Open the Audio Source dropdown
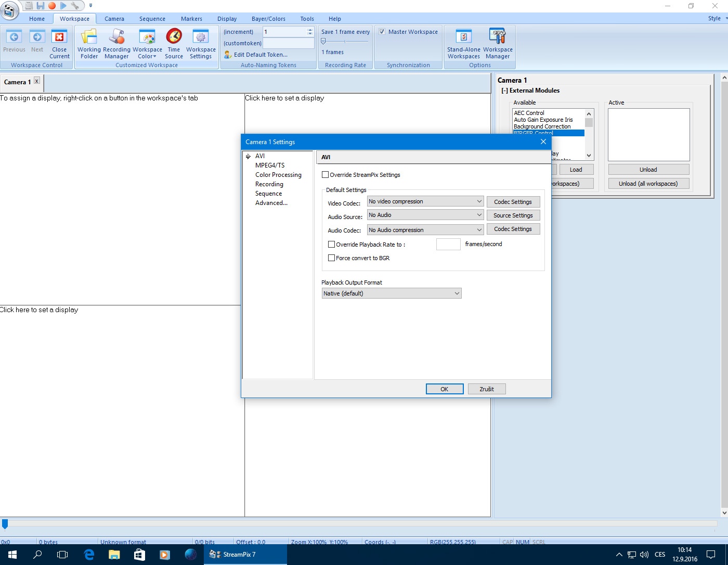 click(425, 215)
